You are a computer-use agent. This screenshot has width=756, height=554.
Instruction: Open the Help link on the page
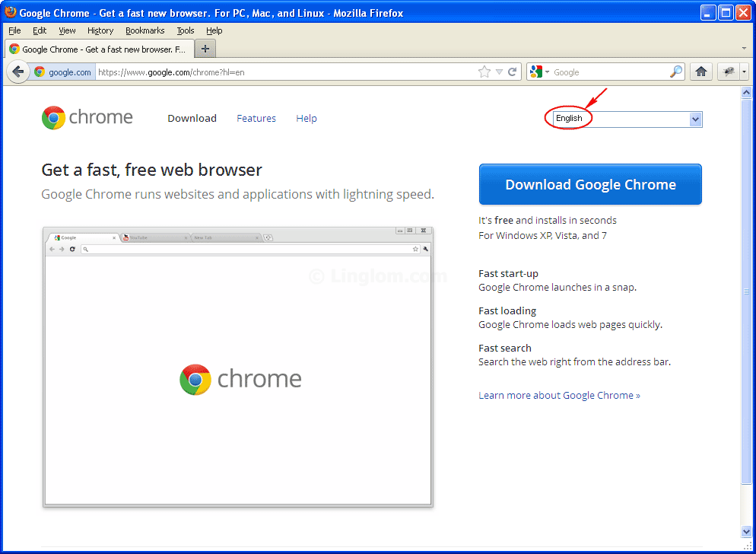tap(307, 118)
